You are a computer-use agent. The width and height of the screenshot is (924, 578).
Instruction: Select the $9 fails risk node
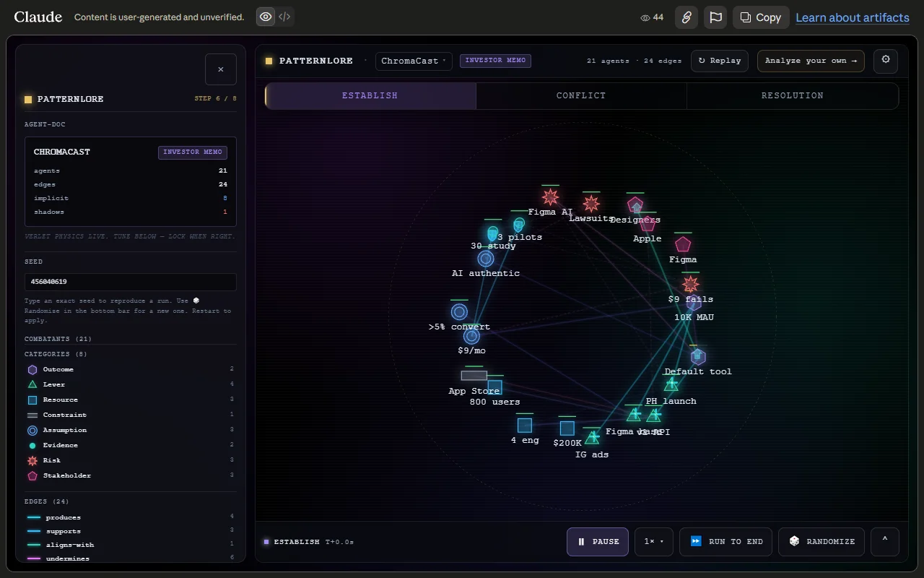pos(691,284)
